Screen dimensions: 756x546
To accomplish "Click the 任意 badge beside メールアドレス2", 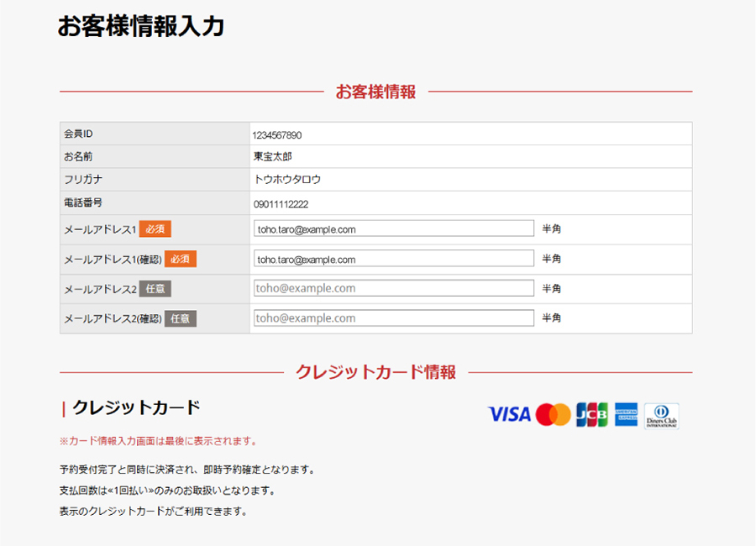I will [155, 289].
